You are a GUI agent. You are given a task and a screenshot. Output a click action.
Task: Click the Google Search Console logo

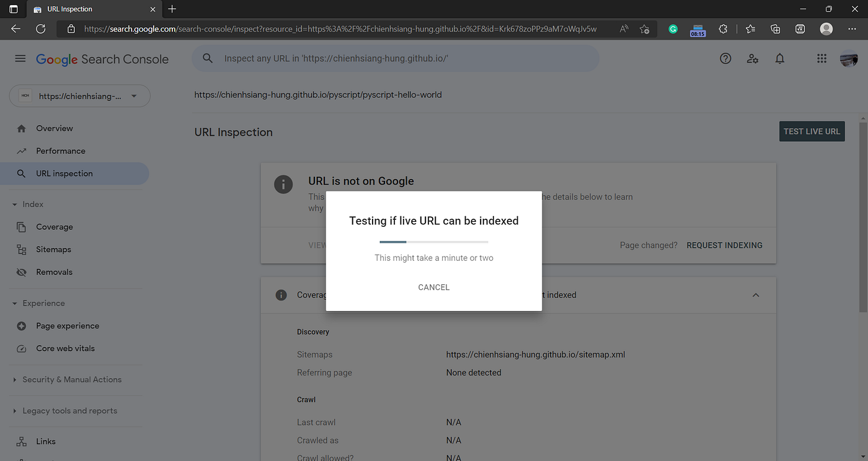(102, 59)
